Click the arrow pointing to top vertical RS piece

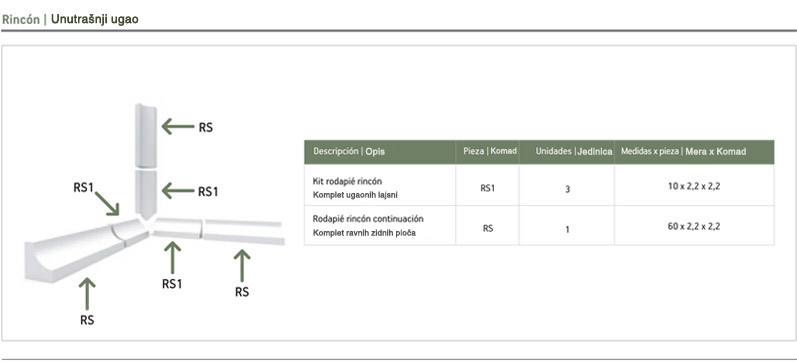[178, 126]
